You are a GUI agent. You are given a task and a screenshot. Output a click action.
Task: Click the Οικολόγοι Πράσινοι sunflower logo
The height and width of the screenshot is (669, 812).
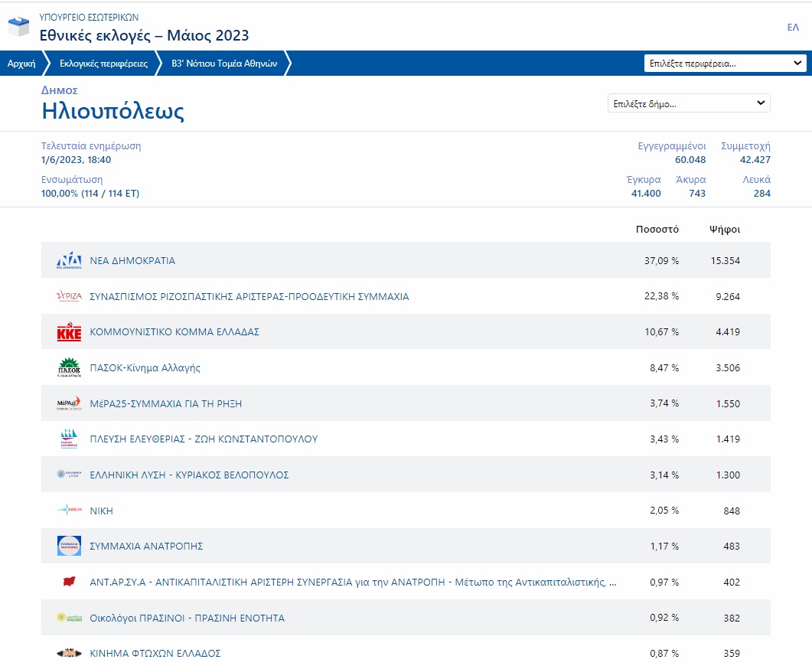(x=69, y=617)
